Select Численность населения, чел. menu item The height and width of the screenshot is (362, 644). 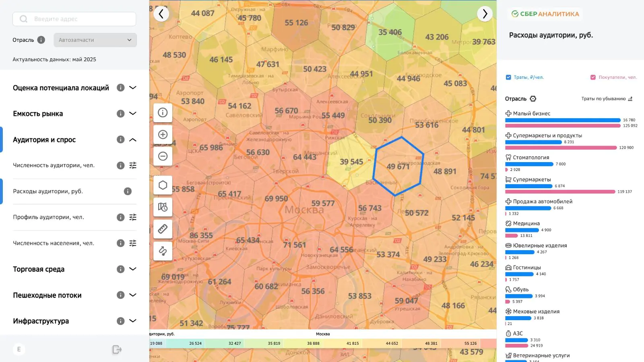click(54, 243)
